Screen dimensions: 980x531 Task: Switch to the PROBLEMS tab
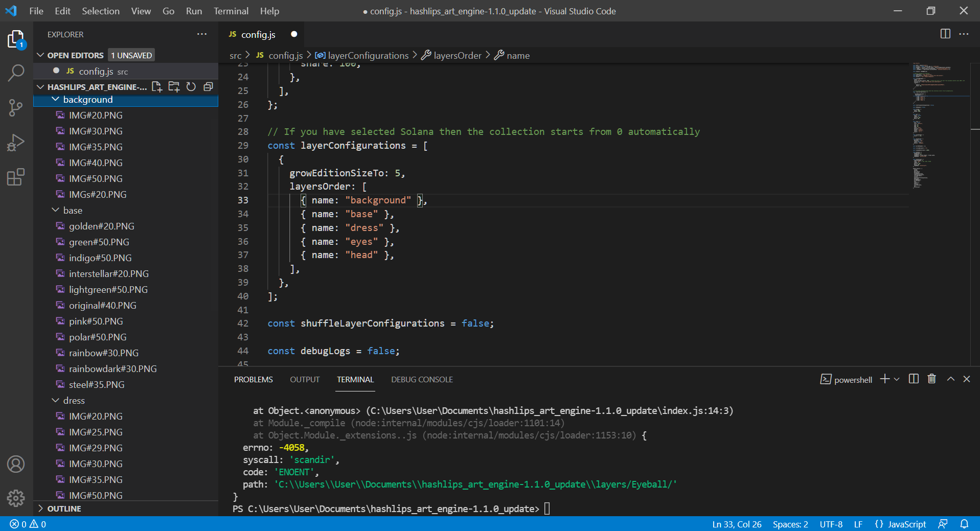pos(253,379)
